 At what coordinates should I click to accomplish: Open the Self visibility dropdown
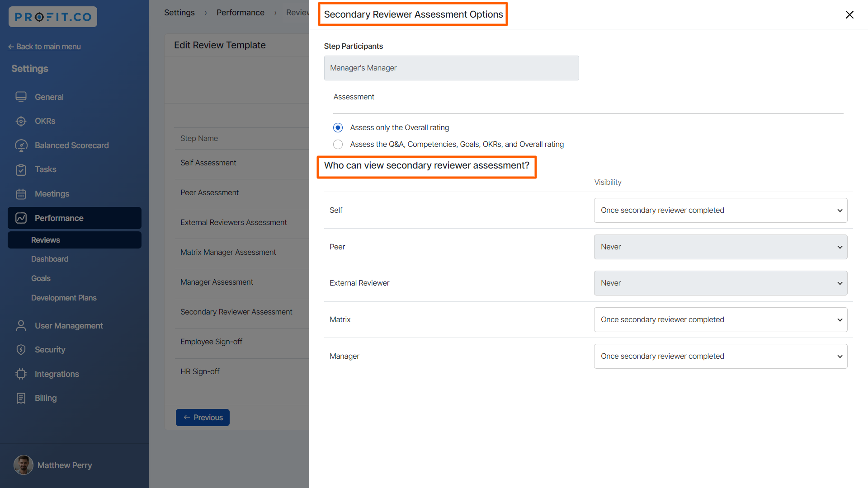(720, 211)
